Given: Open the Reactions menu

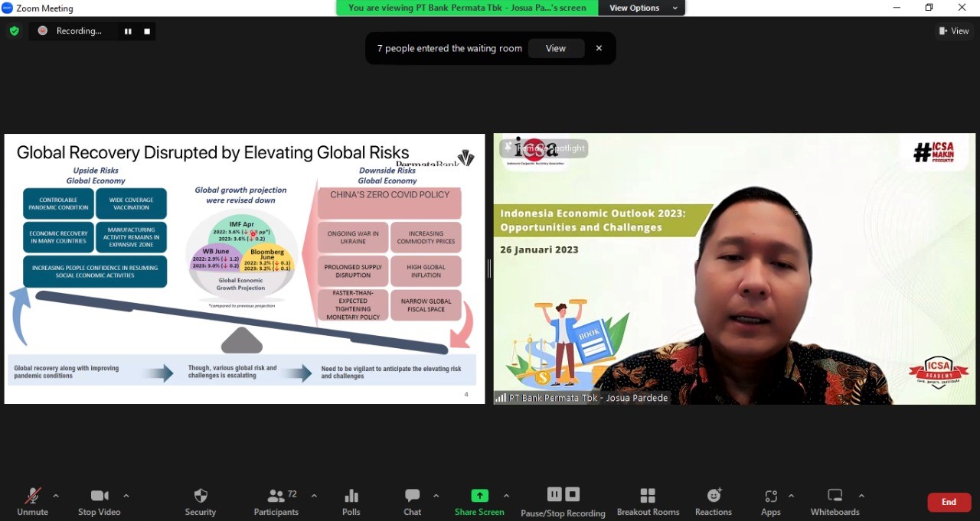Looking at the screenshot, I should tap(713, 501).
